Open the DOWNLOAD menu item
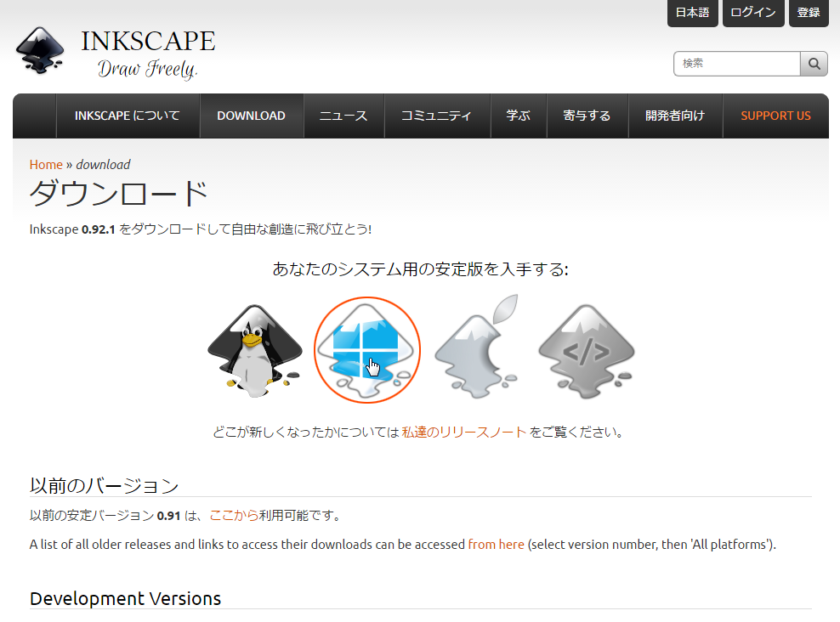Viewport: 840px width, 622px height. point(251,116)
